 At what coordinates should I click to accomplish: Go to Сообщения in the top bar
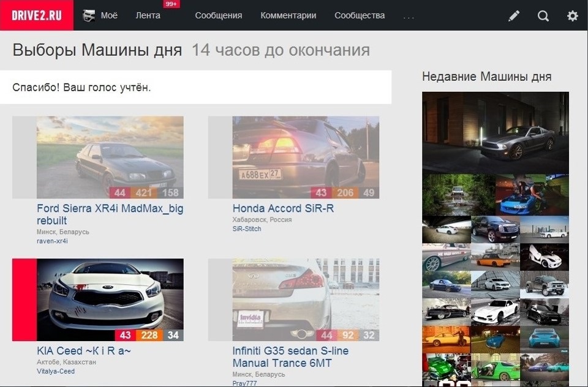tap(219, 16)
